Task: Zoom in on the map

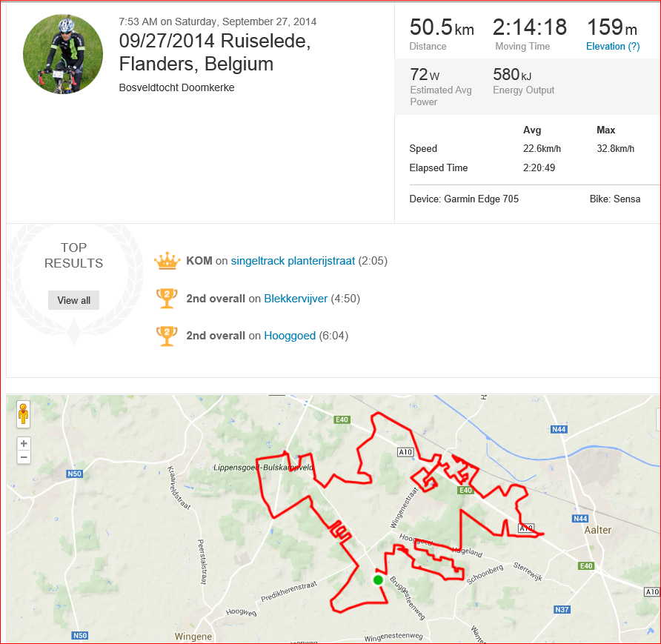Action: pos(24,443)
